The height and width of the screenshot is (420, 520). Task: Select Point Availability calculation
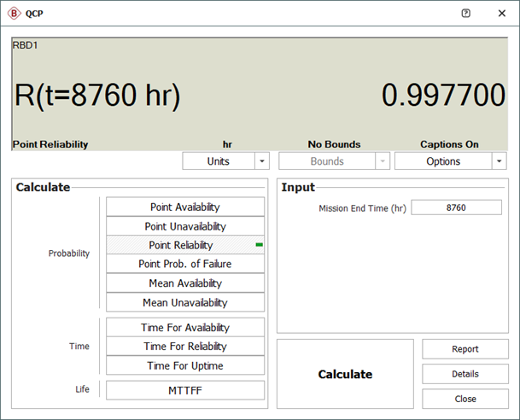185,207
